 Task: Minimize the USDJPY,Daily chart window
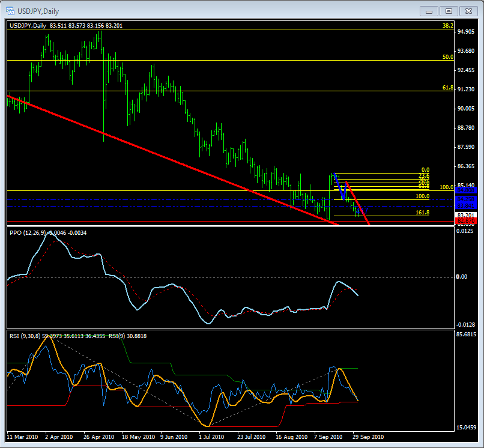click(x=428, y=10)
